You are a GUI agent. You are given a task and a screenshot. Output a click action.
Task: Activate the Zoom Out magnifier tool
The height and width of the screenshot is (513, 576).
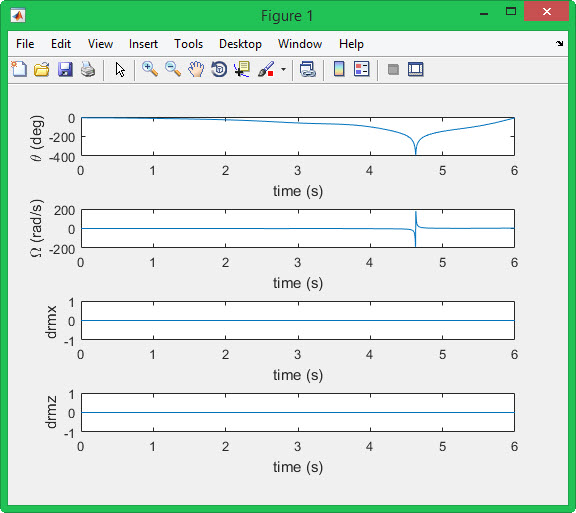pos(173,69)
